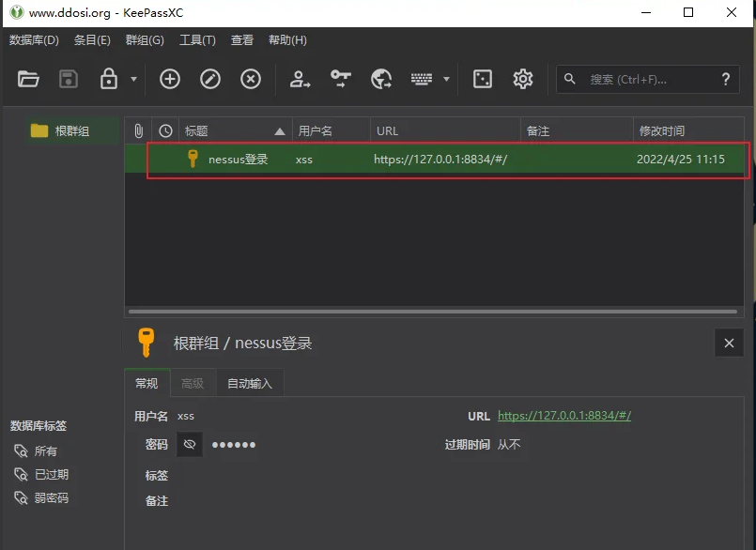
Task: Select the nessus登录 entry title
Action: click(239, 159)
